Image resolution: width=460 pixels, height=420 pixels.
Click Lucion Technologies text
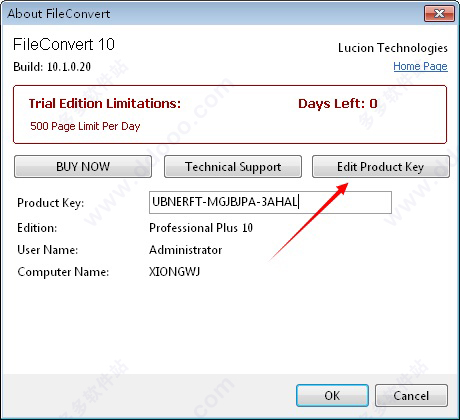point(393,48)
